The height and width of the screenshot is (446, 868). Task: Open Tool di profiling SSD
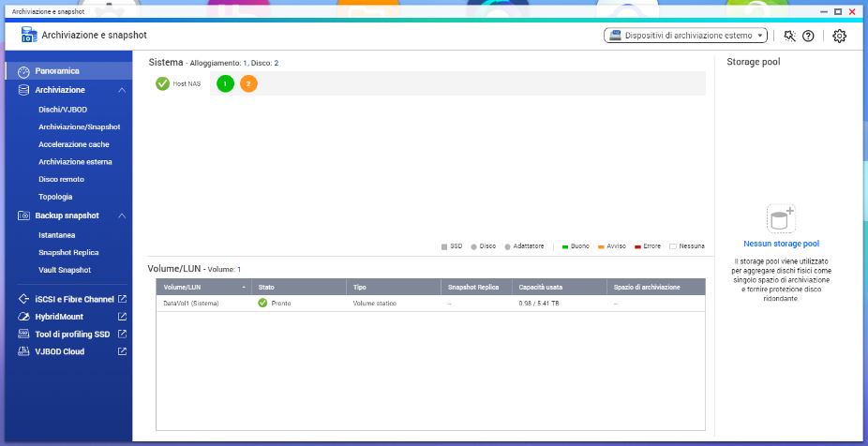73,334
